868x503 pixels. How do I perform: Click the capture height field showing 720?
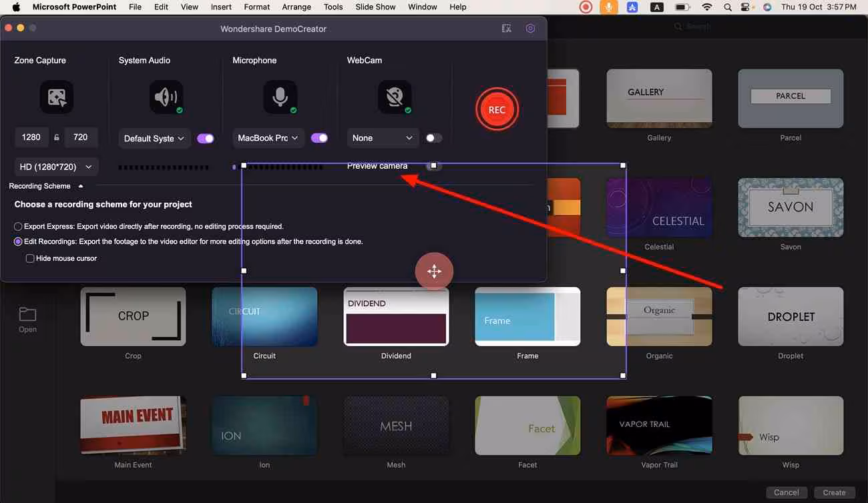pyautogui.click(x=81, y=137)
